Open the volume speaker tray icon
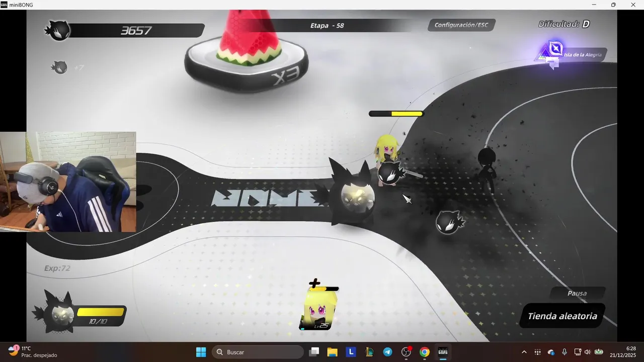 pos(587,352)
